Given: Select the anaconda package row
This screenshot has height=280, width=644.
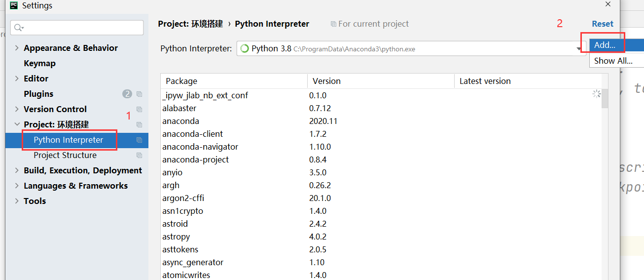Looking at the screenshot, I should [381, 121].
